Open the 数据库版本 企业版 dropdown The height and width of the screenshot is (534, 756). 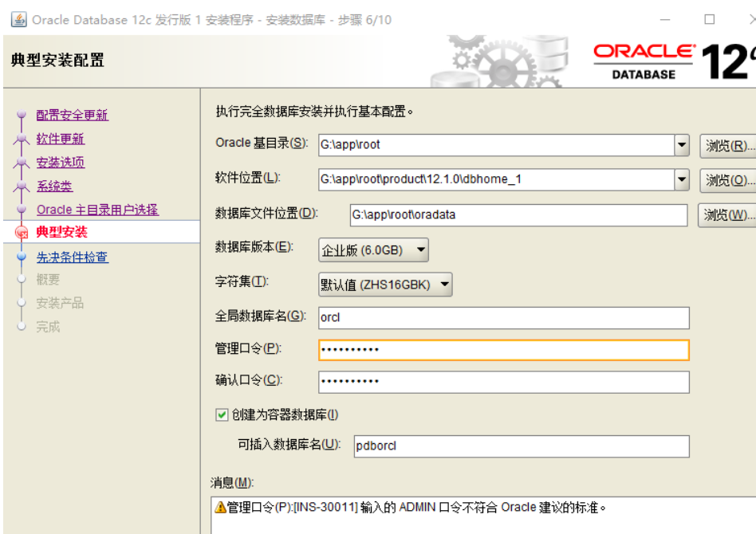click(x=374, y=249)
